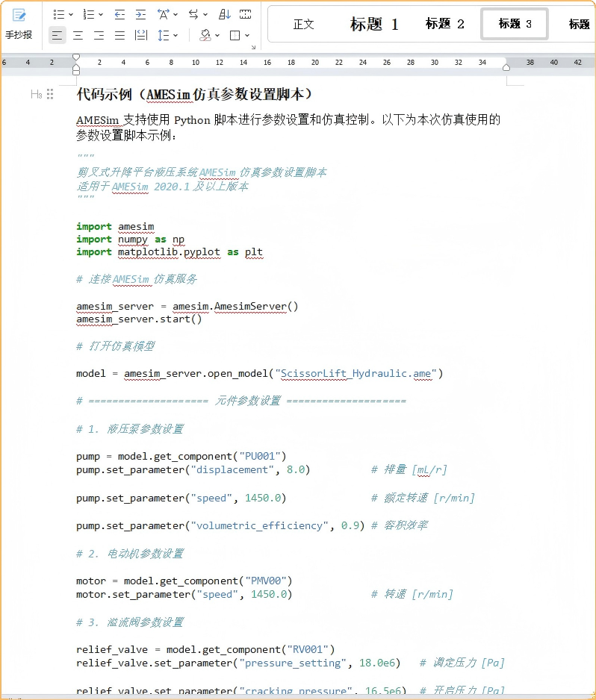Apply distributed alignment
Viewport: 596px width, 700px height.
point(141,35)
